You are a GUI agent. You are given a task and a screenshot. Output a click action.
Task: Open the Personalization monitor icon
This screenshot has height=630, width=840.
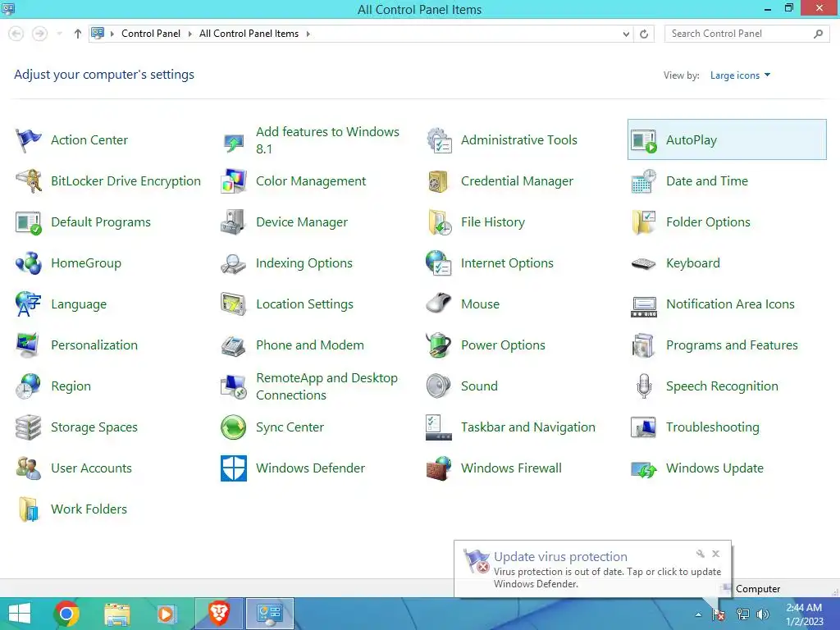(29, 345)
